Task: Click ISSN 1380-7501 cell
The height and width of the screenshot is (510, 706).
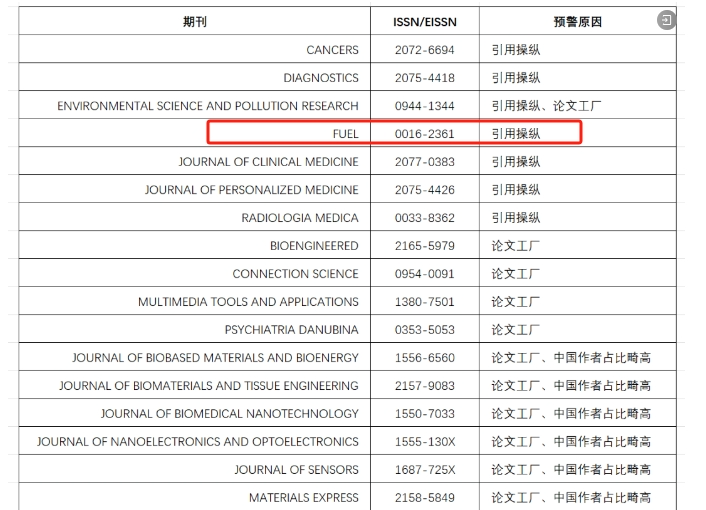Action: 424,301
